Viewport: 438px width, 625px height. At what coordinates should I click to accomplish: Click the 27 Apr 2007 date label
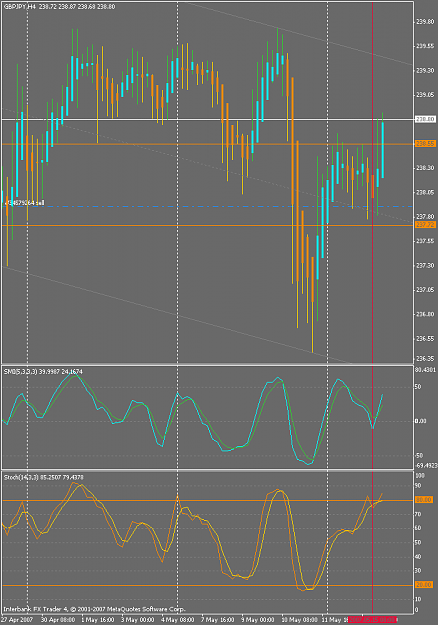(x=18, y=620)
